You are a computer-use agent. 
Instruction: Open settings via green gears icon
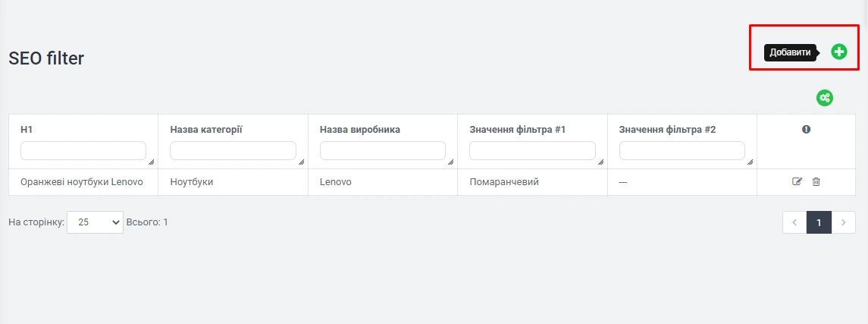pos(825,98)
